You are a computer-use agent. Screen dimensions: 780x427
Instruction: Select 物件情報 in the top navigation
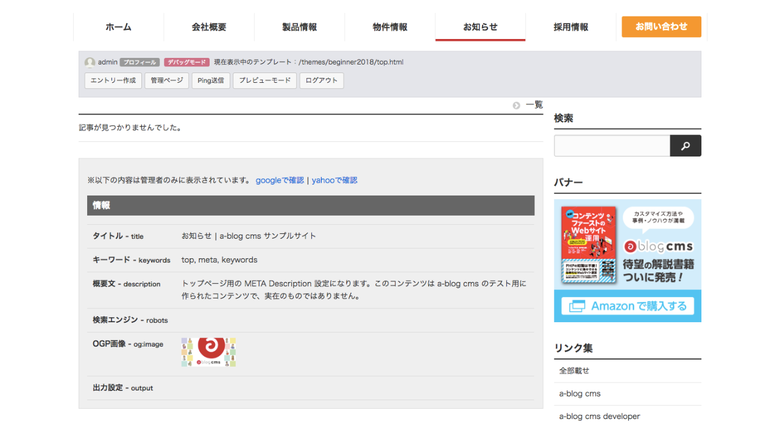(390, 27)
